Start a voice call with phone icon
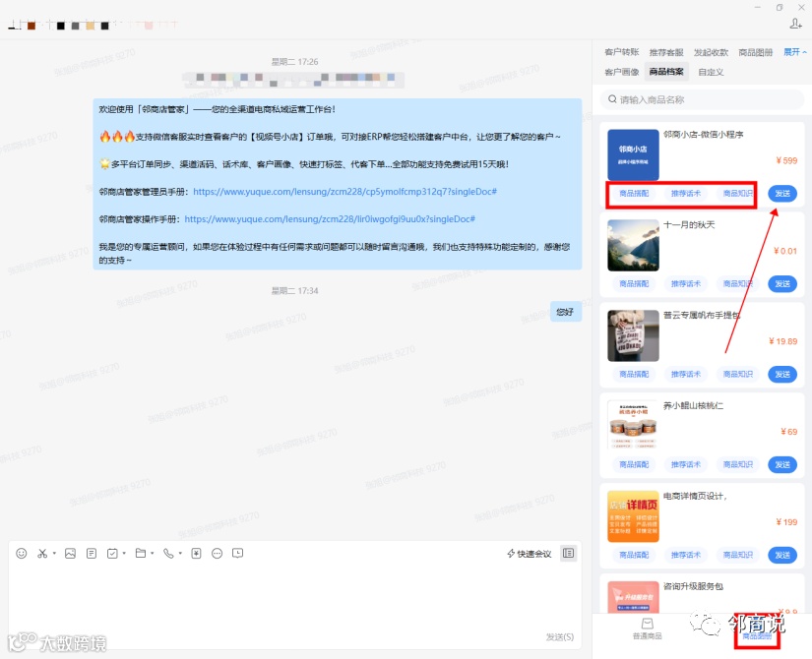The image size is (812, 659). [x=168, y=554]
